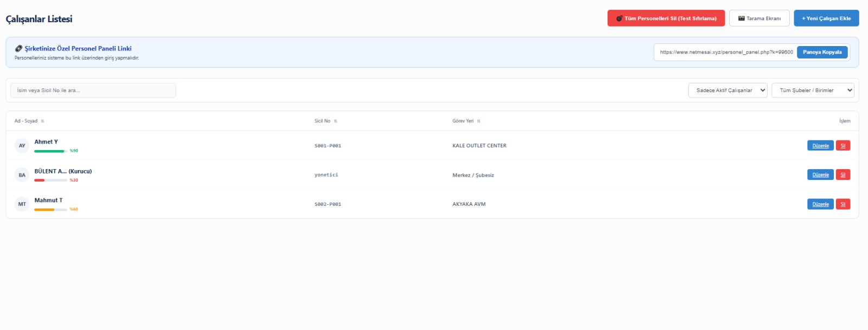Click %60 percentage label
Screen dimensions: 868x330
click(74, 209)
